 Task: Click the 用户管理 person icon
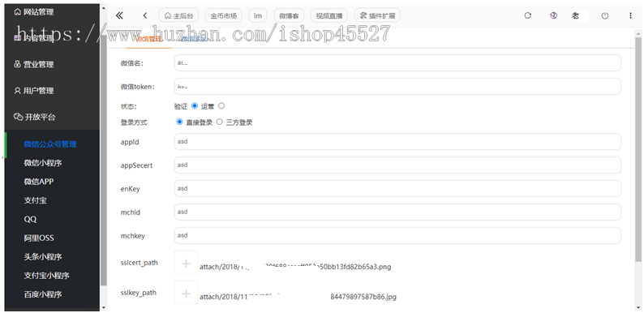point(17,91)
